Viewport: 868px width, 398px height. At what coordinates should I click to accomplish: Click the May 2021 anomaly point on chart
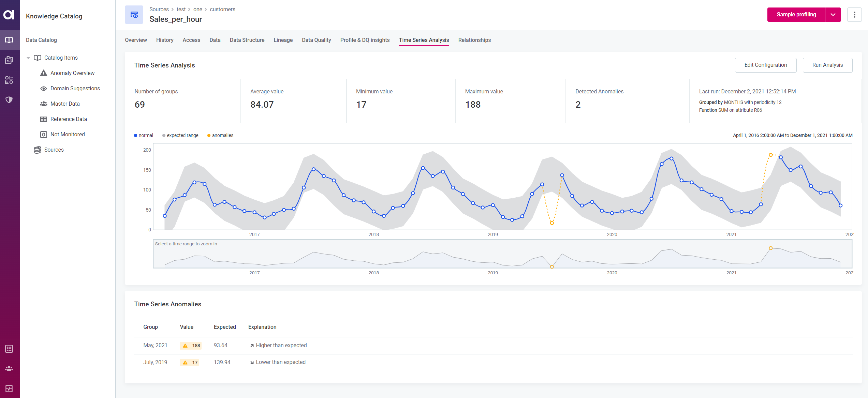coord(770,155)
